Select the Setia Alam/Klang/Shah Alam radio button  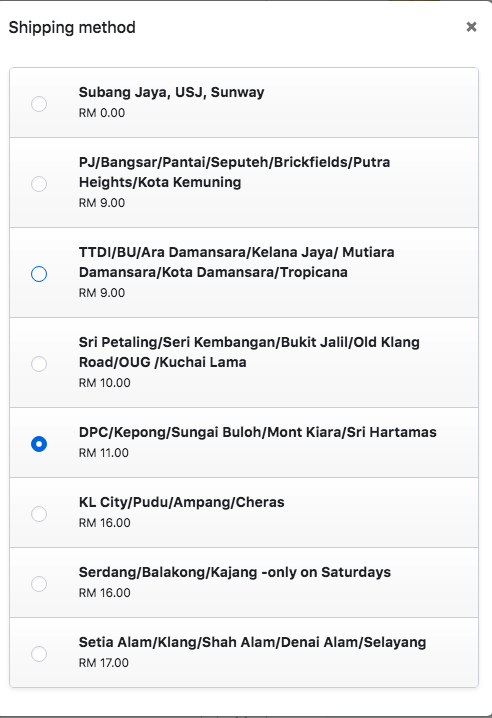[x=39, y=654]
